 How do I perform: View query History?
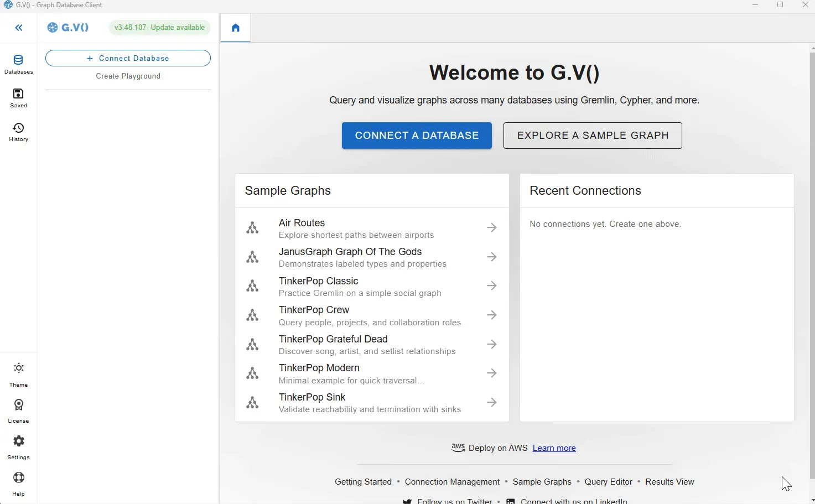click(18, 132)
